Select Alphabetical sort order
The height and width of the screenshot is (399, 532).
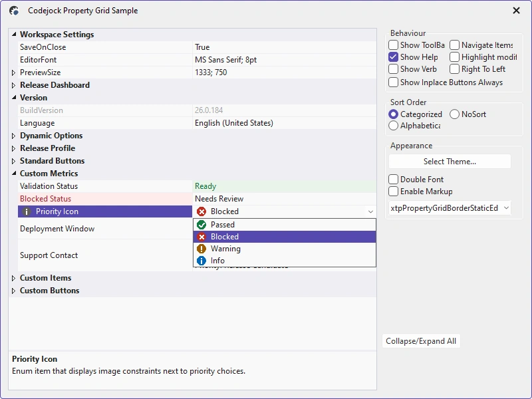[x=393, y=126]
